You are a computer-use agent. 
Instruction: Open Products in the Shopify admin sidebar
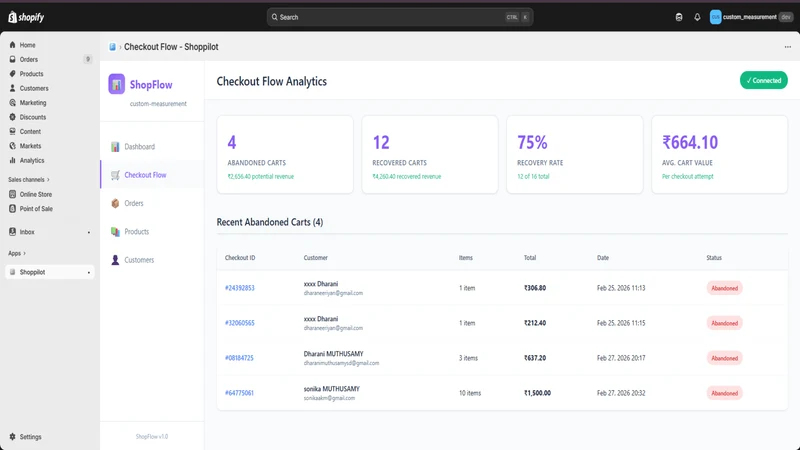pos(31,73)
